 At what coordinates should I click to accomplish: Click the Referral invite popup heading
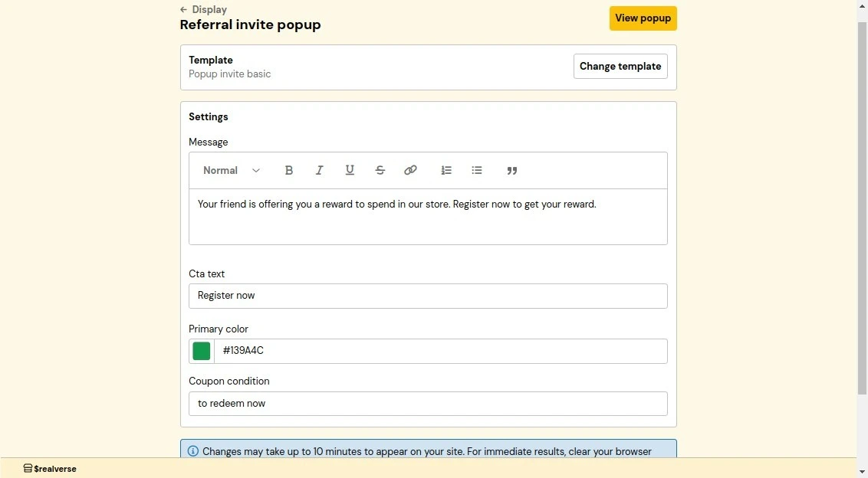(x=250, y=25)
